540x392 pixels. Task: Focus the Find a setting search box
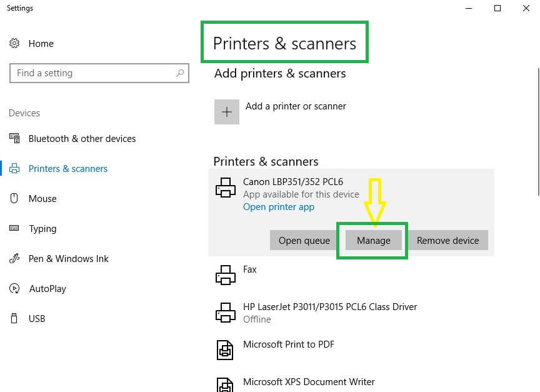point(99,73)
